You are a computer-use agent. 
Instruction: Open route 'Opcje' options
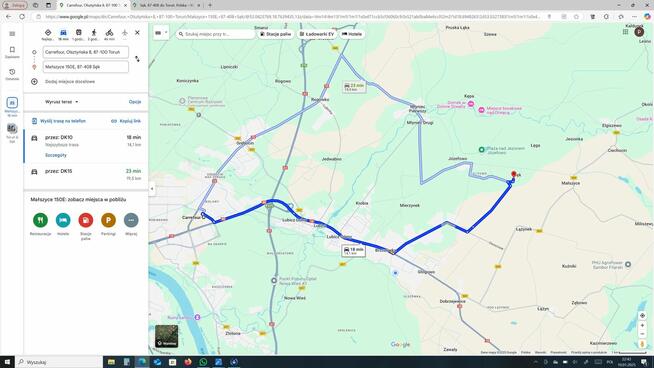point(135,102)
